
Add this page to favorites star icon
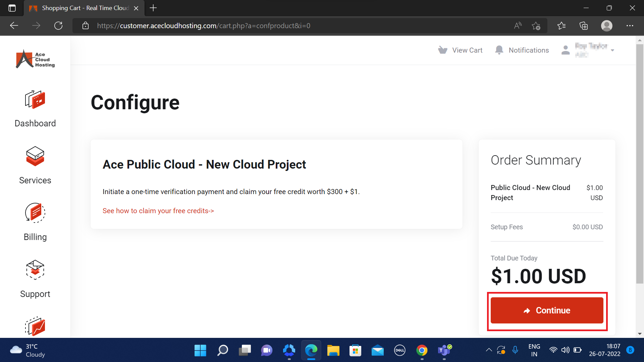[536, 25]
